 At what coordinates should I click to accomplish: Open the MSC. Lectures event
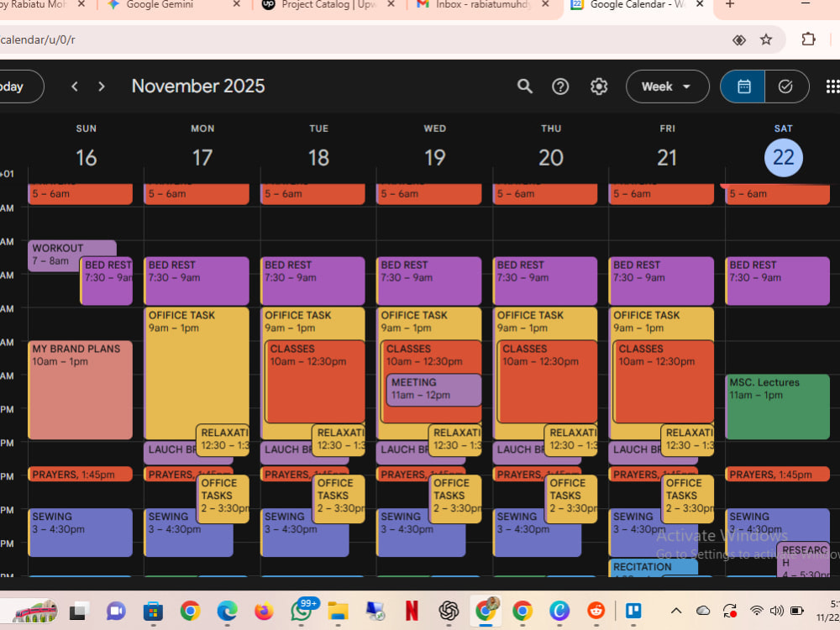click(x=777, y=407)
